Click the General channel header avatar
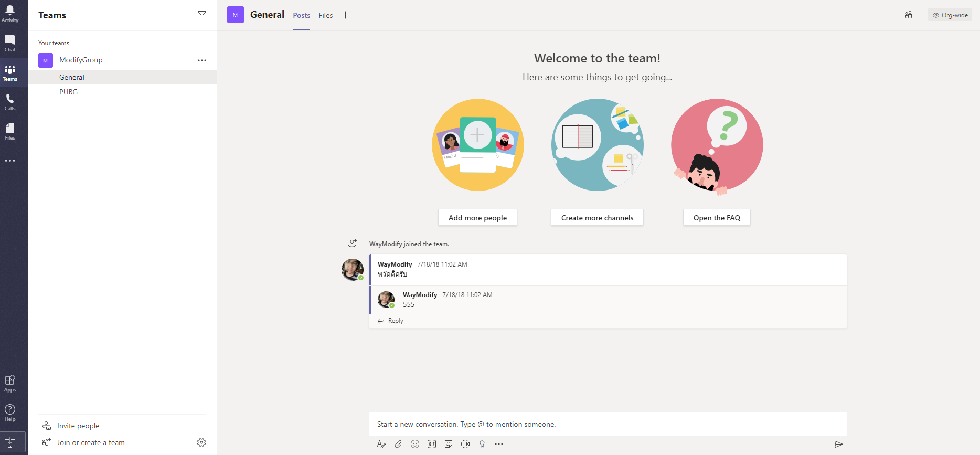 [x=236, y=15]
